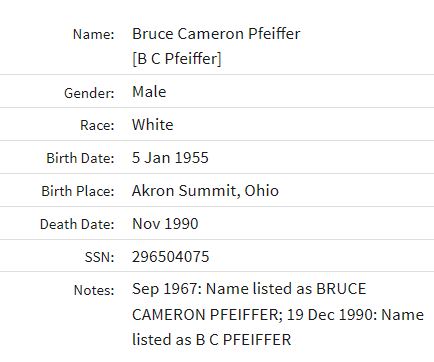This screenshot has height=362, width=434.
Task: Click birth place Akron Summit, Ohio
Action: coord(205,191)
